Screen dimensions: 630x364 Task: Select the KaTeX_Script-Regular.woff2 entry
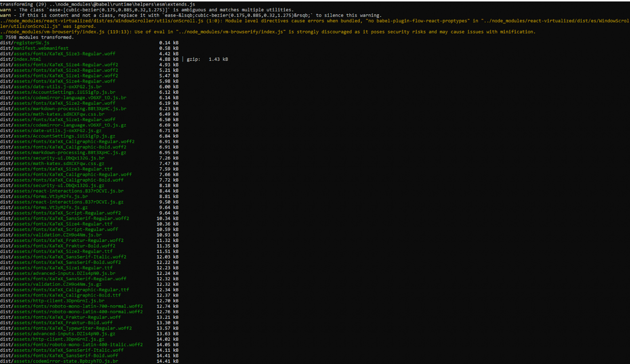coord(61,213)
